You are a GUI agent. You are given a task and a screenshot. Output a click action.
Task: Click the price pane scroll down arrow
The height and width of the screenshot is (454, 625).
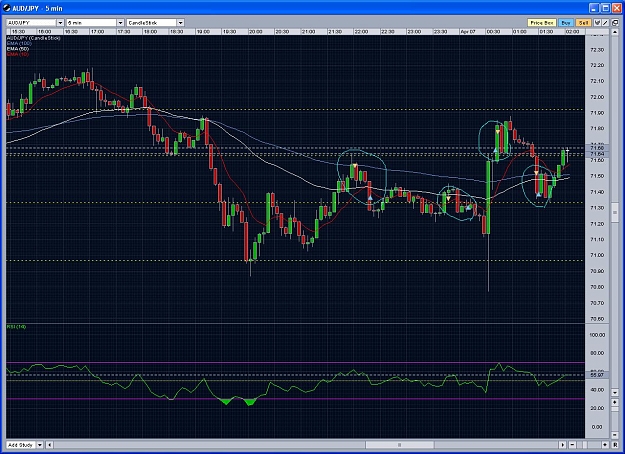tap(615, 393)
